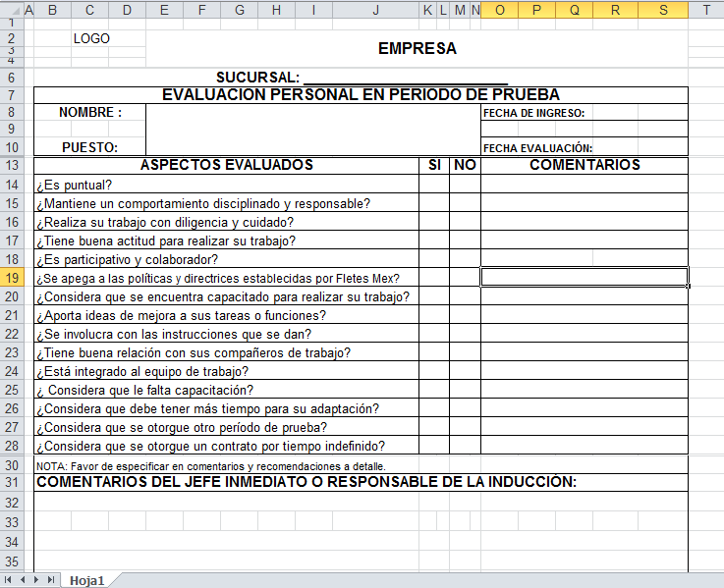Select '¿Realiza su trabajo con diligencia y cuidado?'
Image resolution: width=724 pixels, height=588 pixels.
pos(226,222)
